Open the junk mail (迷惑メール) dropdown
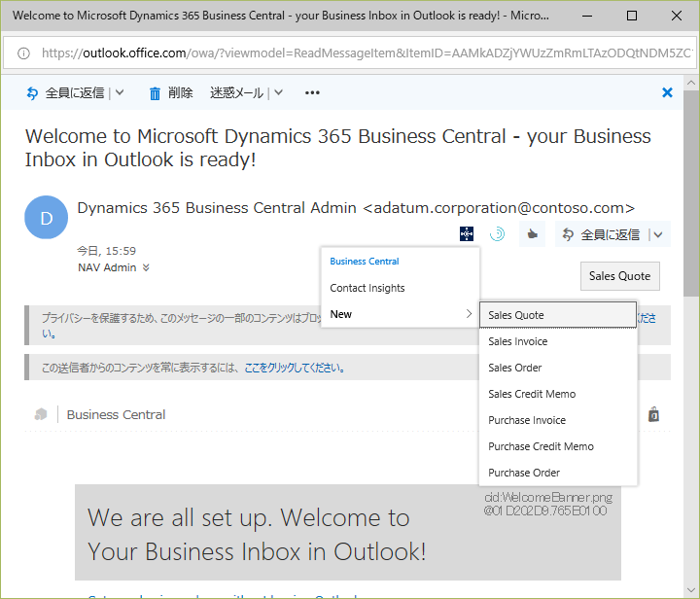Screen dimensions: 700x599 [278, 93]
